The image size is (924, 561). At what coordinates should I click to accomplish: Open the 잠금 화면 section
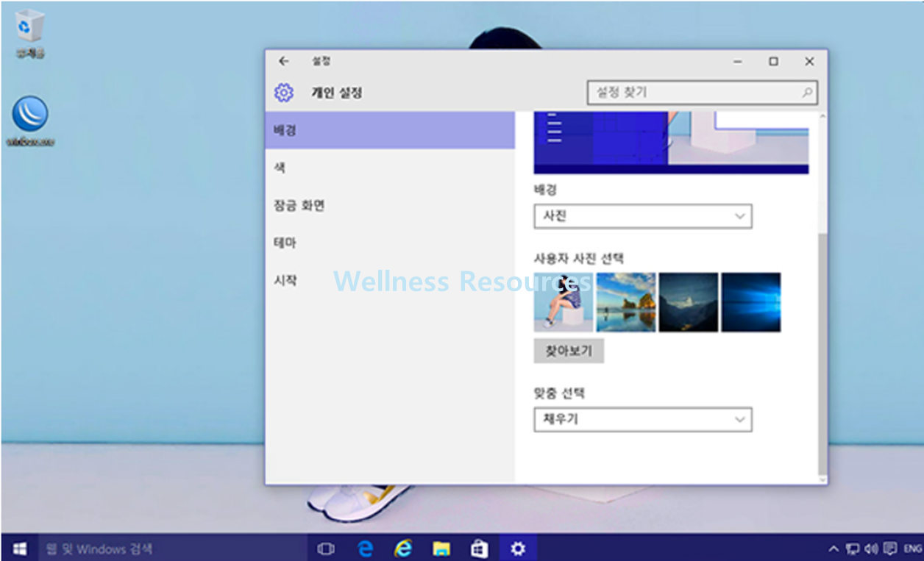(x=390, y=205)
